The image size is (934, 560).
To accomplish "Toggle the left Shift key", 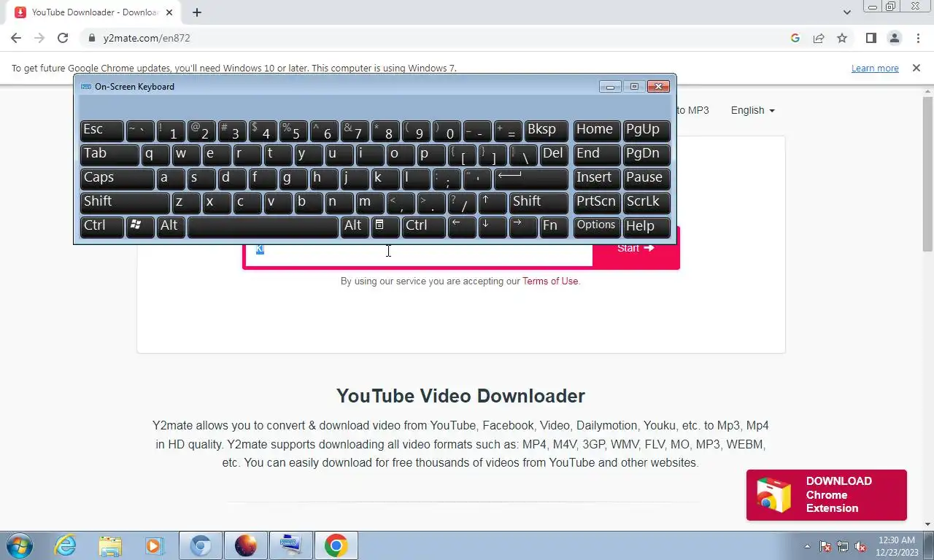I will (x=125, y=203).
